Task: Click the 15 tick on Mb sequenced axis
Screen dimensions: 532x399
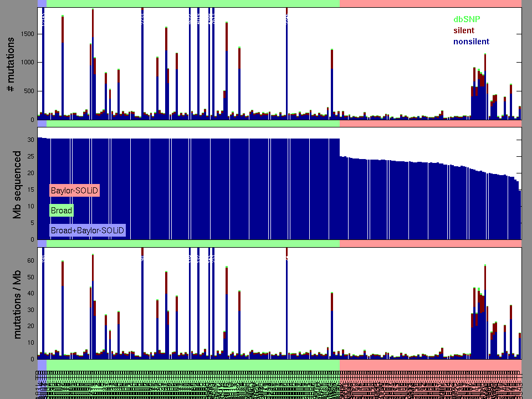Action: click(x=30, y=190)
